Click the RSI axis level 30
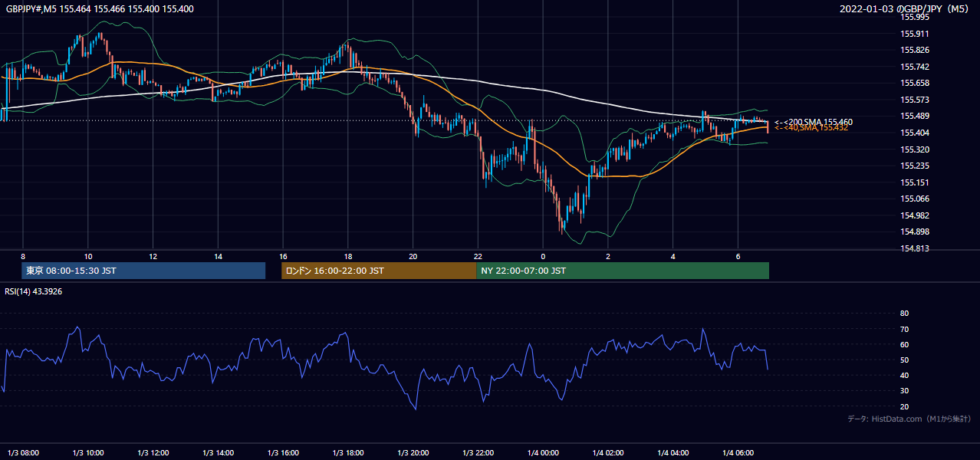Viewport: 980px width, 460px height. pos(904,390)
